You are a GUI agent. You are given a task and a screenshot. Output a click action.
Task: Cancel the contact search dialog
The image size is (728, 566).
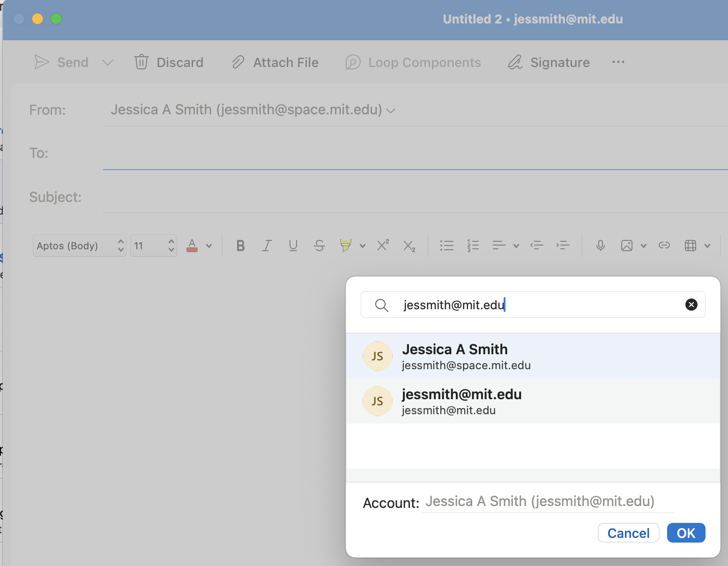coord(629,533)
